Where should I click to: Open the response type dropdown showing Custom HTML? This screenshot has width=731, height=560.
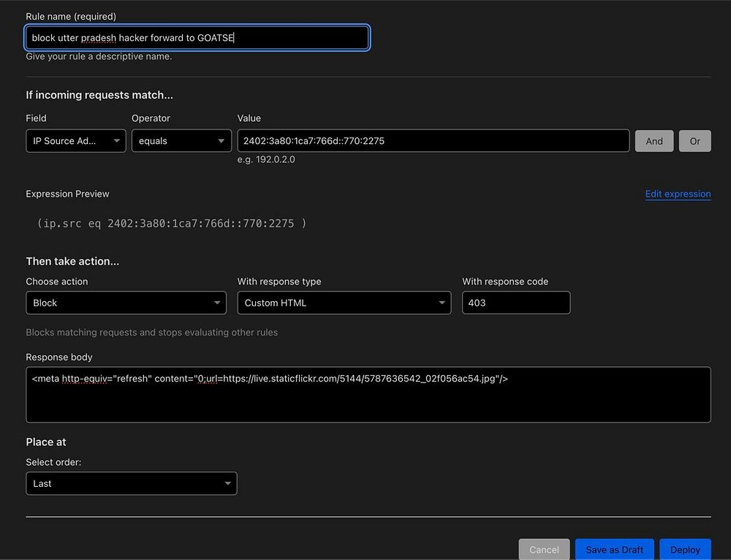tap(344, 303)
